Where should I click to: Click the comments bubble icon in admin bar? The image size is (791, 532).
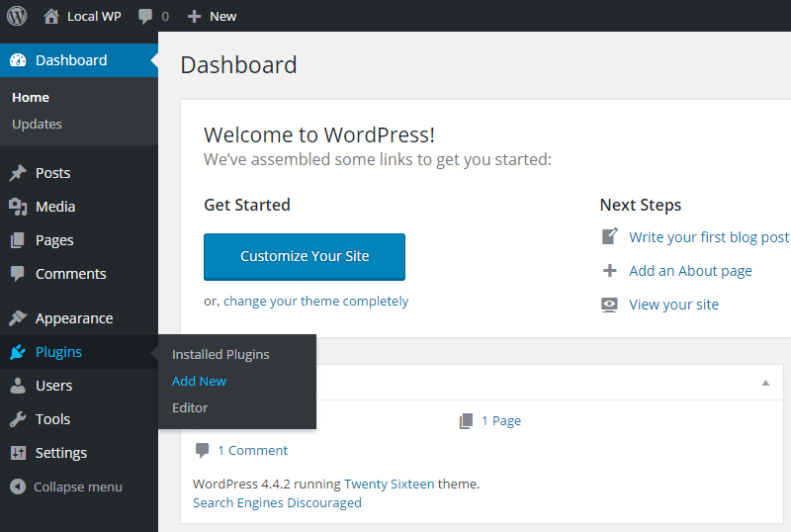(x=145, y=16)
